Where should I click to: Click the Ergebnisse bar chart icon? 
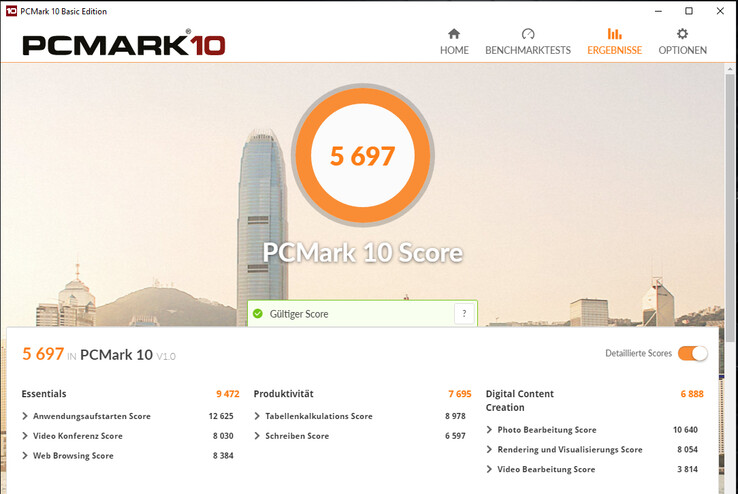(614, 34)
